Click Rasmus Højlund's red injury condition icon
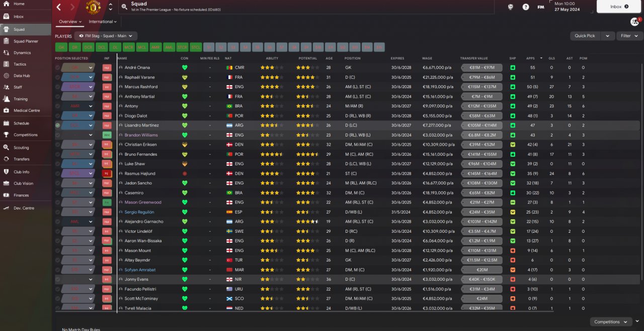Viewport: 644px width, 331px height. coord(185,173)
